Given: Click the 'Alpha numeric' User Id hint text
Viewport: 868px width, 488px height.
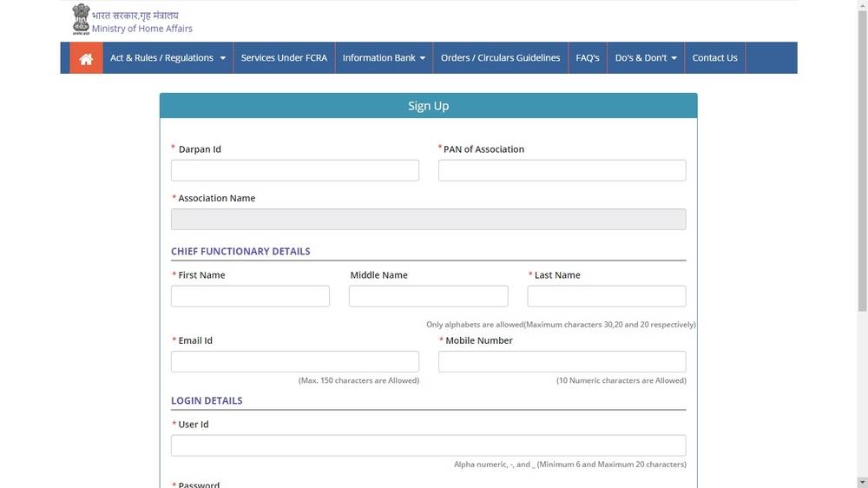Looking at the screenshot, I should (x=570, y=465).
